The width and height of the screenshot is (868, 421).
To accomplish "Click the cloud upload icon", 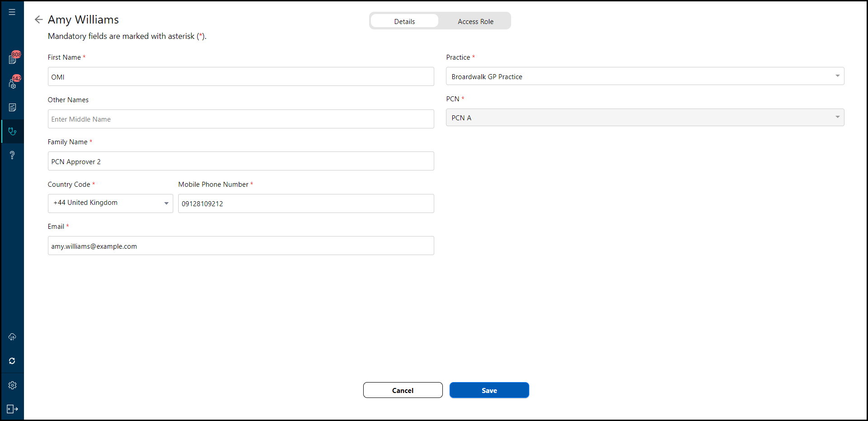I will [x=13, y=337].
